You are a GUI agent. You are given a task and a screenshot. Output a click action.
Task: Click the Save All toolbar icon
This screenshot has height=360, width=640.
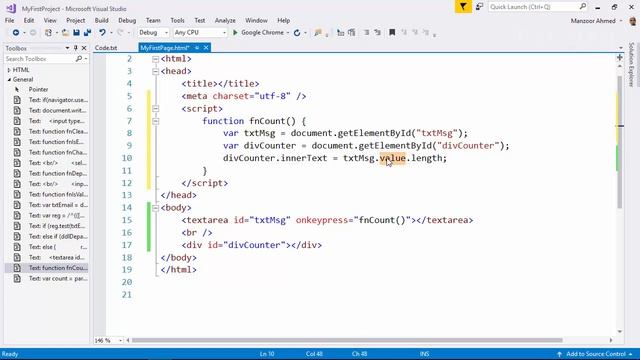87,33
